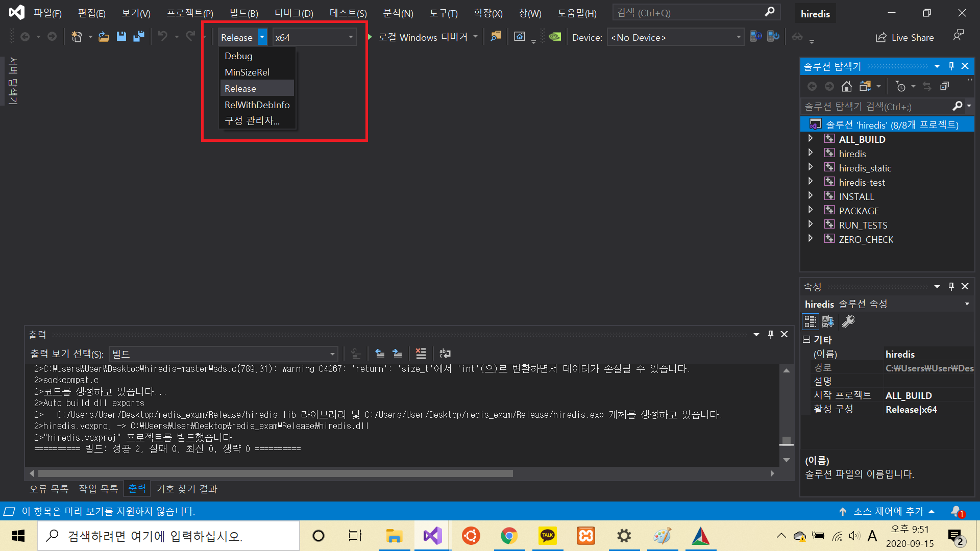Collapse all nodes in Solution Explorer
Screen dimensions: 980x551
pos(944,86)
